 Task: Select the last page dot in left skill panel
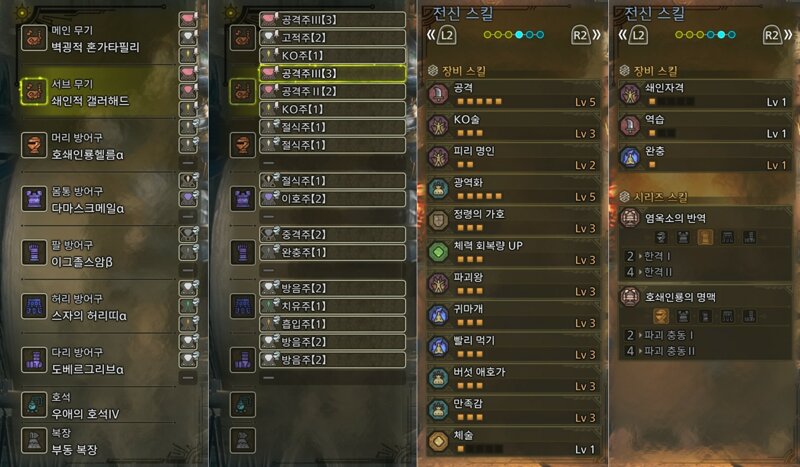click(540, 35)
